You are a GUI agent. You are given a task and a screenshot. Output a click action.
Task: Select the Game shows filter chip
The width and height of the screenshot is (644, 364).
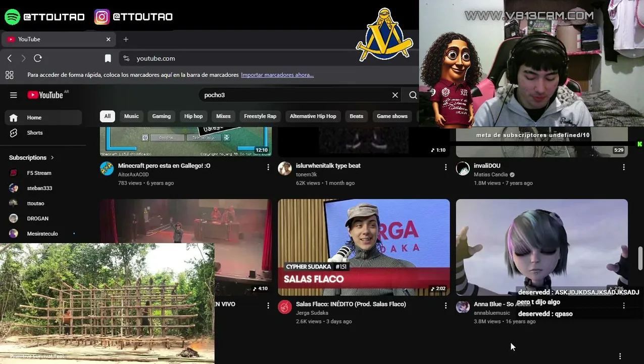pyautogui.click(x=392, y=116)
